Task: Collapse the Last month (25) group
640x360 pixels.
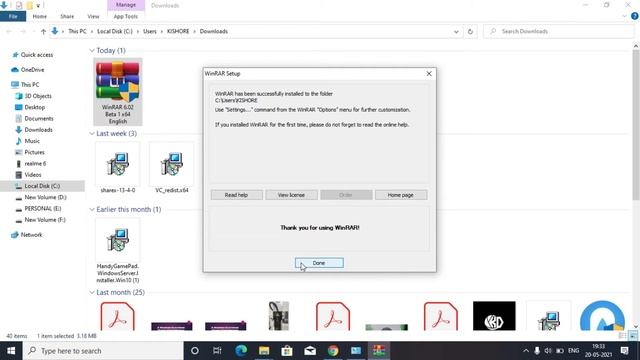Action: click(x=92, y=292)
